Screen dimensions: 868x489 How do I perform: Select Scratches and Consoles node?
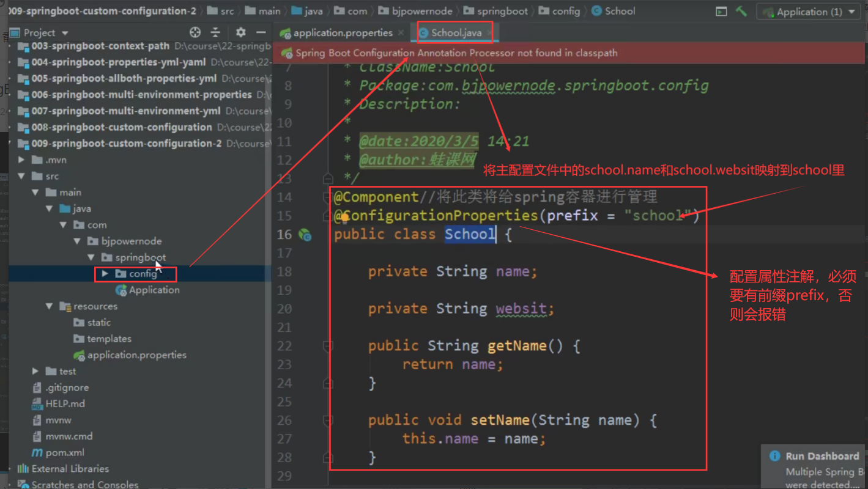tap(78, 484)
